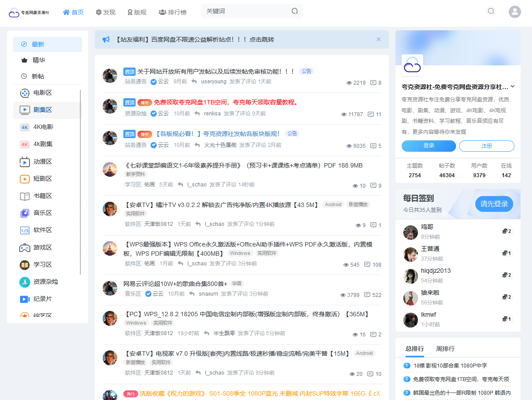Open the 七彩课堂部编语文 PDF post
Image resolution: width=532 pixels, height=400 pixels.
(x=243, y=165)
